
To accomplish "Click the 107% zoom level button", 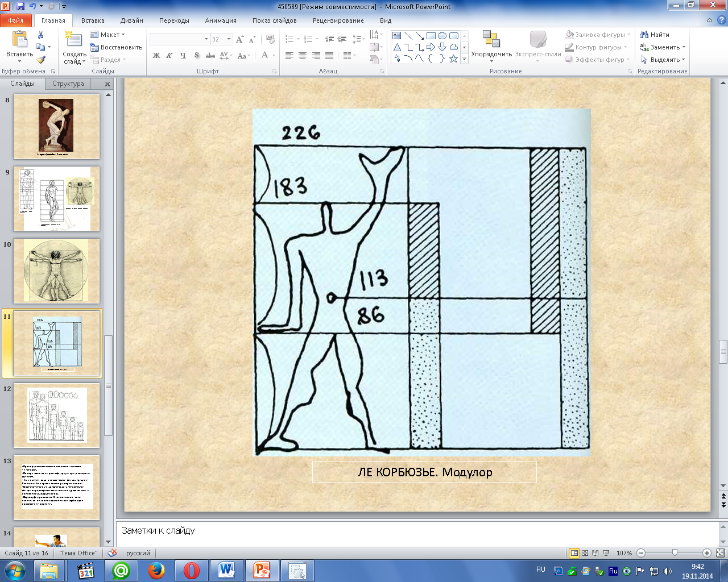I will coord(624,553).
